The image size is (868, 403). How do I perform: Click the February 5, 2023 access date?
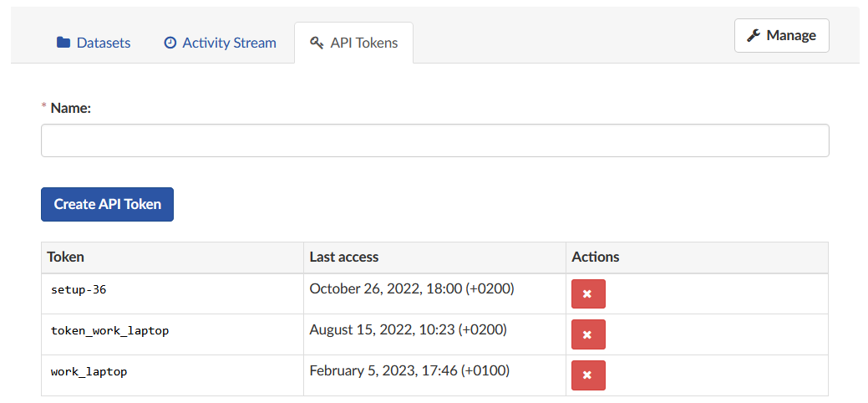(409, 370)
